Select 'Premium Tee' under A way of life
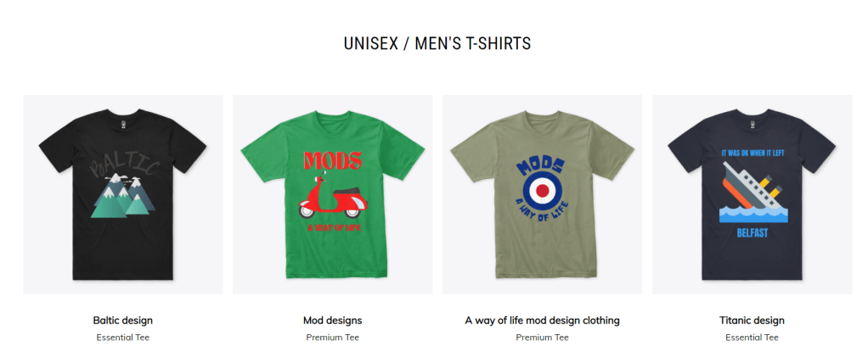This screenshot has height=352, width=868. 542,337
